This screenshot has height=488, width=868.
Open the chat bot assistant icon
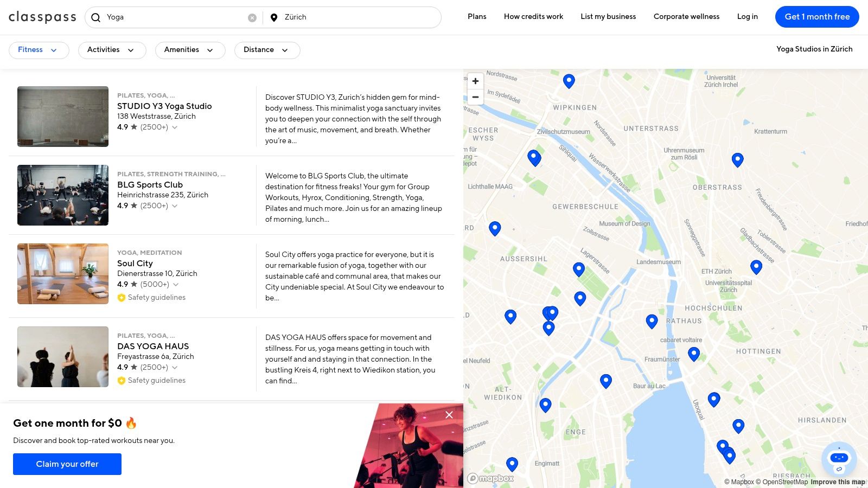pos(839,459)
